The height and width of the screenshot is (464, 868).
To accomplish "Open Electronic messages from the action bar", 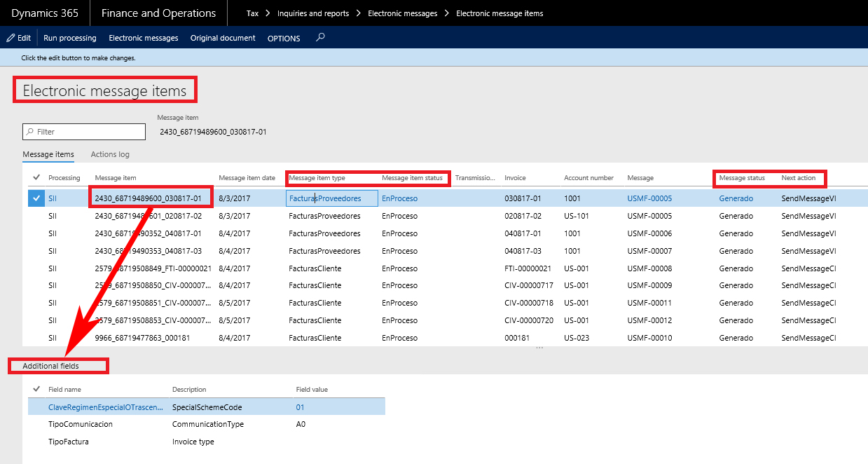I will tap(144, 38).
